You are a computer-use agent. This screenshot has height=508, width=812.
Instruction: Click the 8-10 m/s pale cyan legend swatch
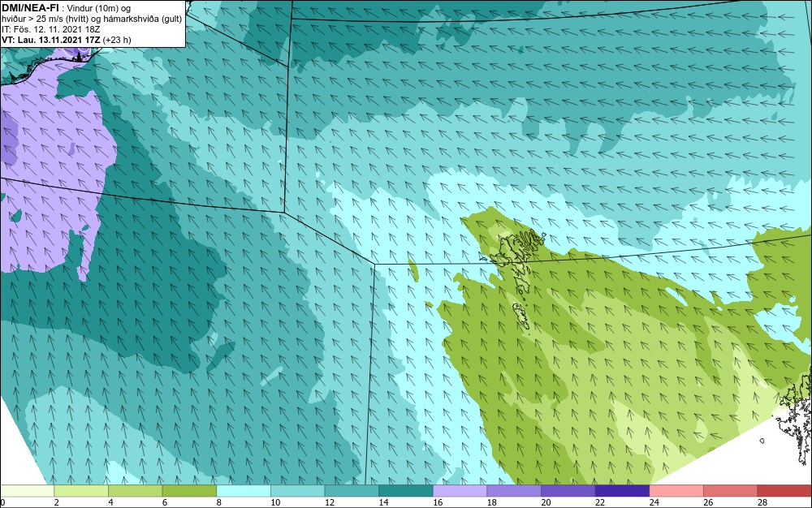click(244, 491)
